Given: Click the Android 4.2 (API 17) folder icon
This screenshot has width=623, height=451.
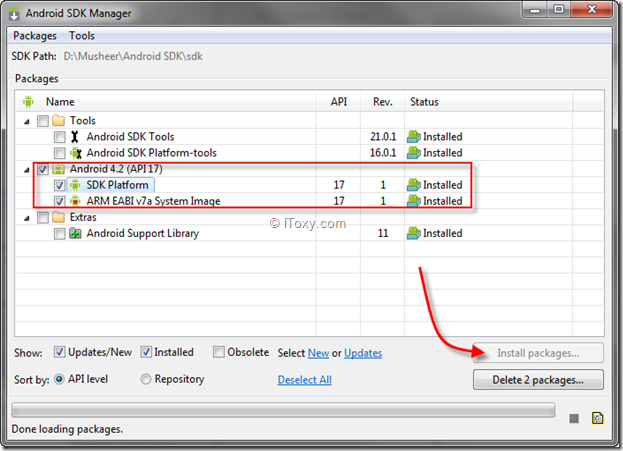Looking at the screenshot, I should click(58, 169).
